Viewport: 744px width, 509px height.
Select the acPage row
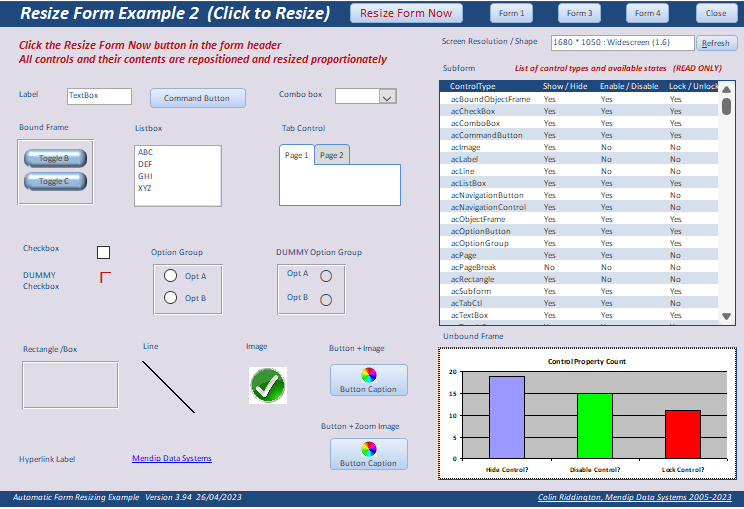[x=579, y=255]
